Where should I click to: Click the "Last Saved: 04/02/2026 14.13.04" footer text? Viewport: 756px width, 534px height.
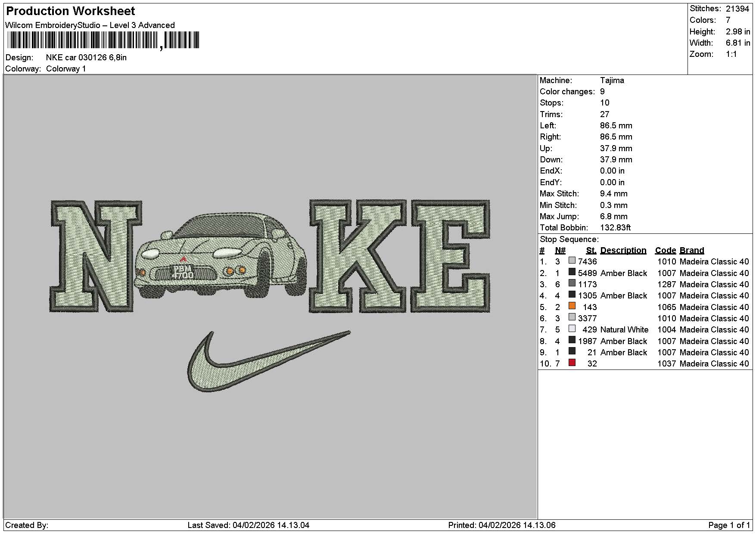click(249, 525)
